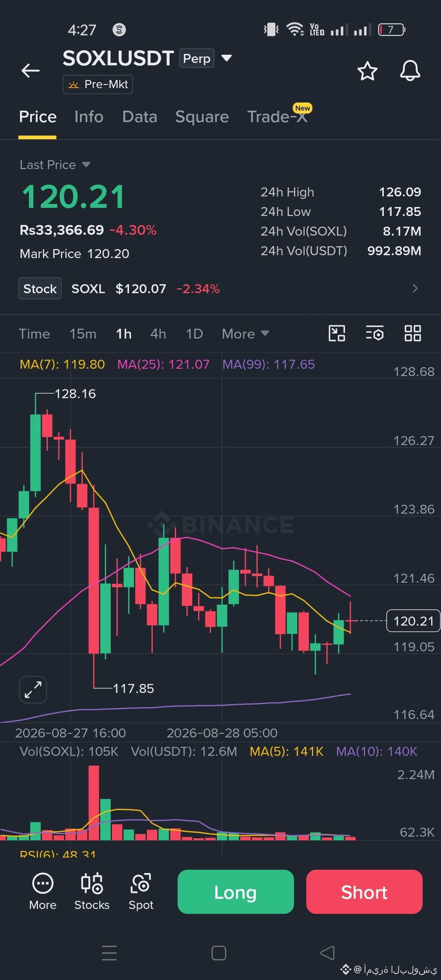Tap the MA(7): 119.80 indicator label
441x980 pixels.
pyautogui.click(x=62, y=364)
